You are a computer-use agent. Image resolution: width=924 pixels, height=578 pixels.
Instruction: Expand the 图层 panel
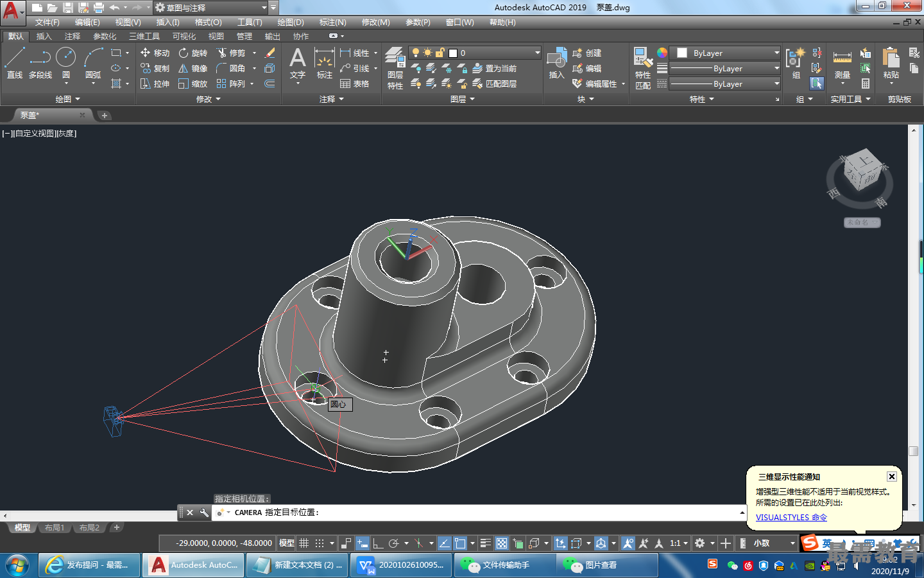462,99
